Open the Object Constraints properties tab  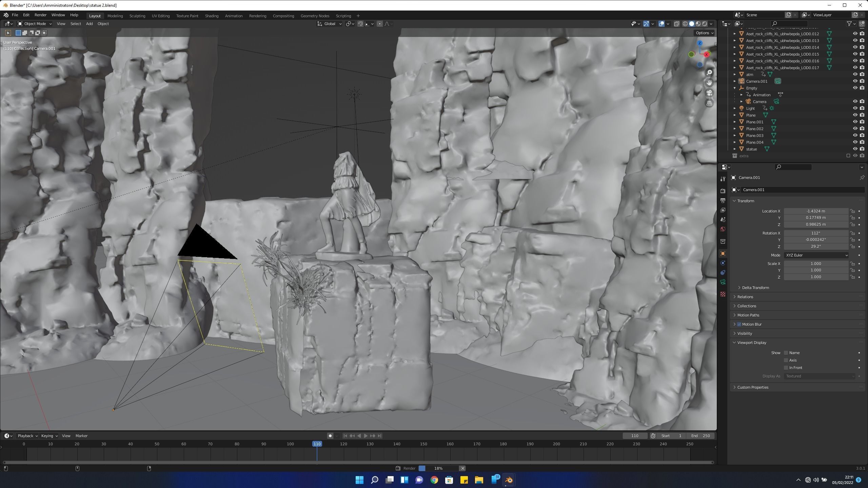pyautogui.click(x=723, y=272)
